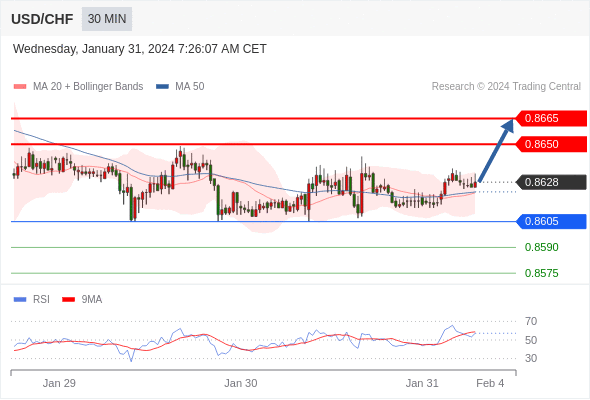Click the 0.8590 support level label
This screenshot has height=400, width=590.
coord(541,248)
